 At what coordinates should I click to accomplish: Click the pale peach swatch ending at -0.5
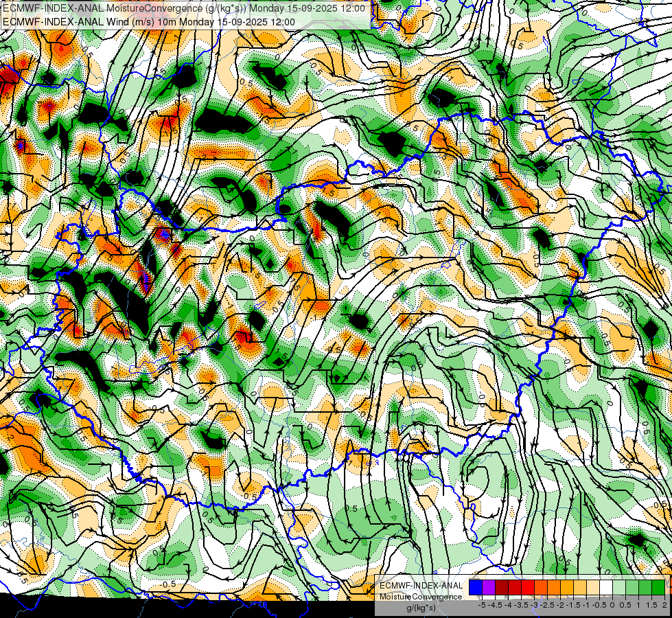click(593, 588)
